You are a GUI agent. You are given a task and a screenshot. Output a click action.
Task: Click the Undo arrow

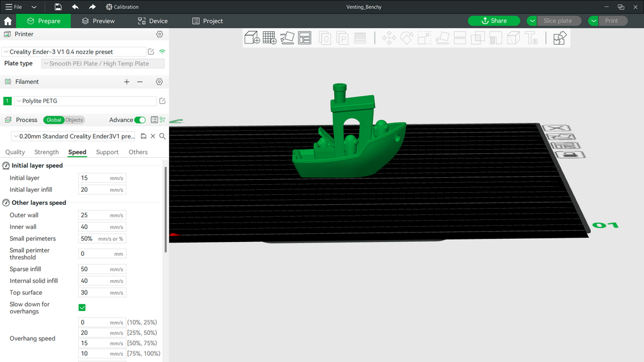(75, 6)
